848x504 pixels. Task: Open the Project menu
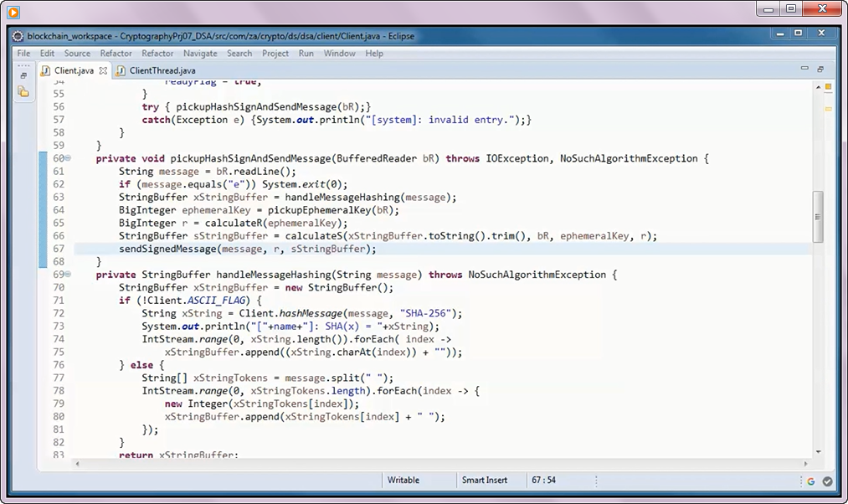point(275,53)
